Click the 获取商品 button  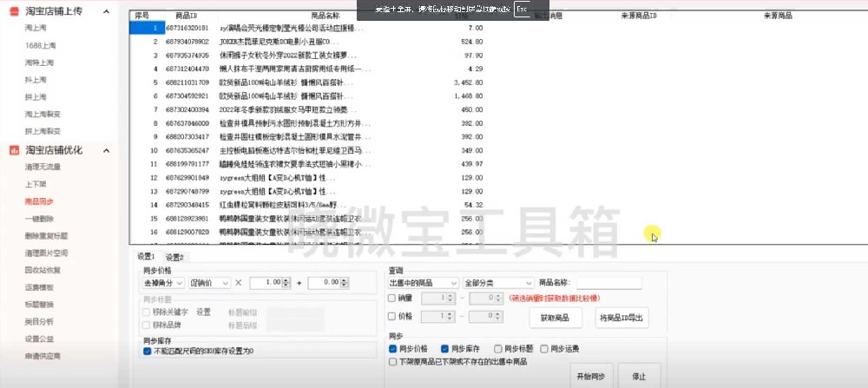[x=556, y=318]
